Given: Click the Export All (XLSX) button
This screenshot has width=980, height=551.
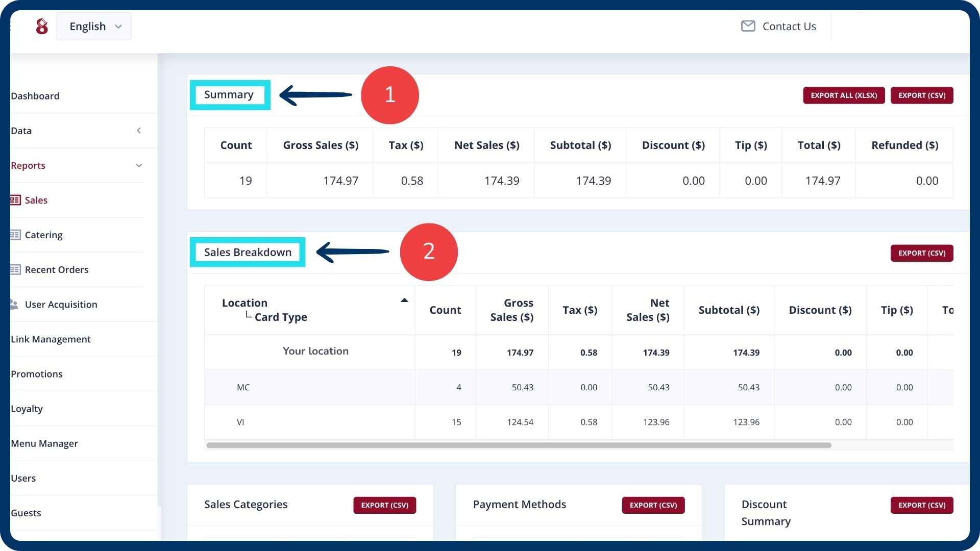Looking at the screenshot, I should click(844, 95).
